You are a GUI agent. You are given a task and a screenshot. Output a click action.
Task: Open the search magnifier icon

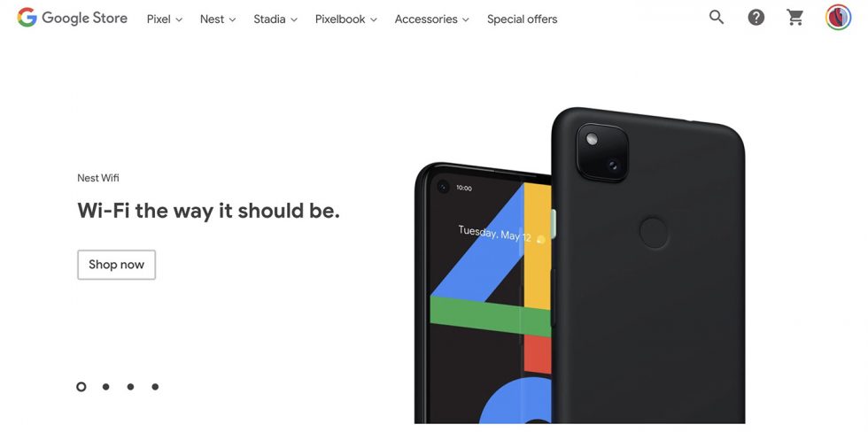coord(717,17)
